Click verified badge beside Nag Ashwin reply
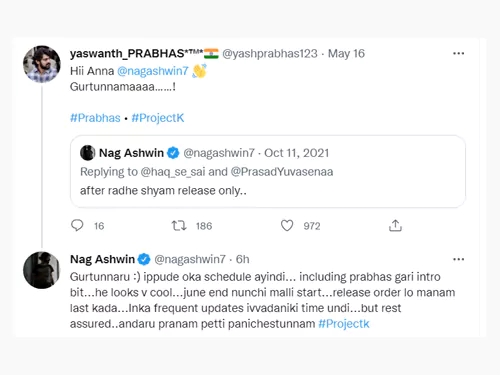500x375 pixels. (144, 259)
